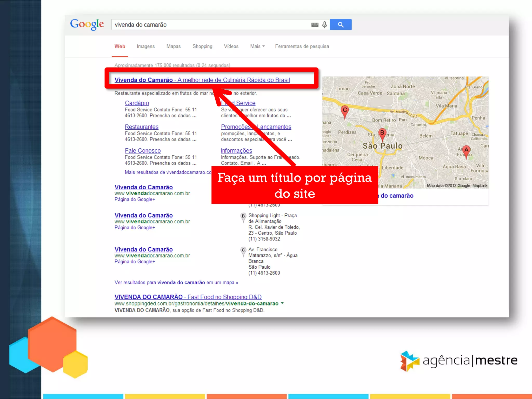Expand the arrow beside shoppingded.com.br URL
This screenshot has width=532, height=399.
point(282,303)
